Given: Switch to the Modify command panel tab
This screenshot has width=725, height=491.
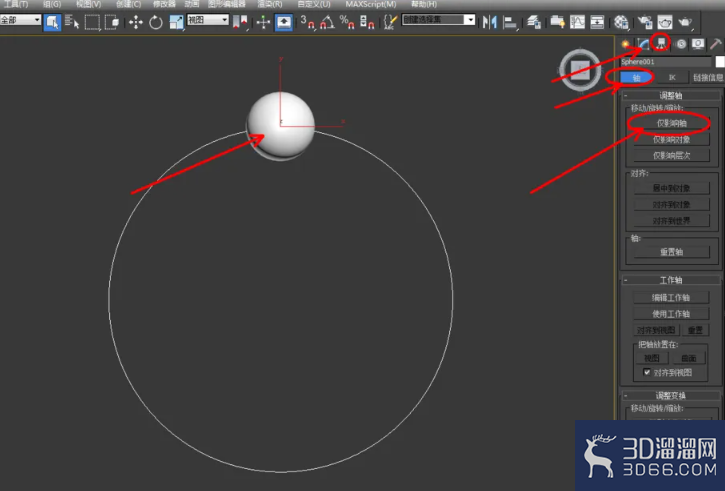Looking at the screenshot, I should pos(643,44).
